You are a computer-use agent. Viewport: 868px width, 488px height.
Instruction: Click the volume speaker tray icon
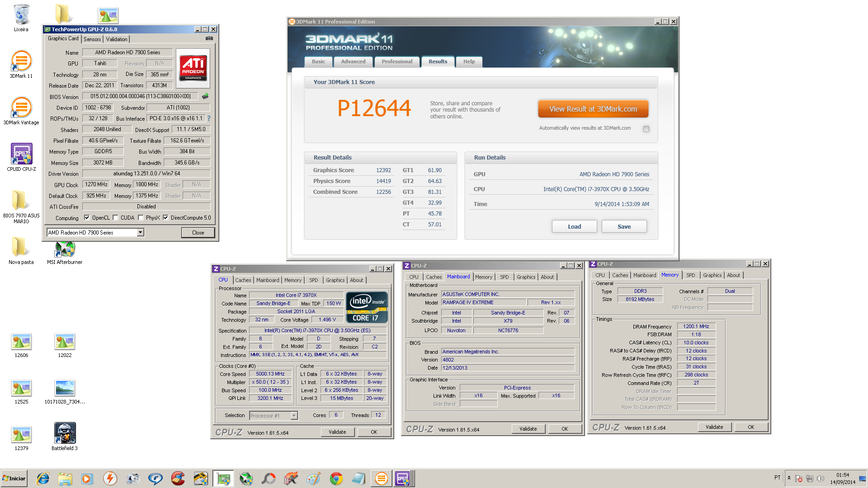click(x=821, y=479)
